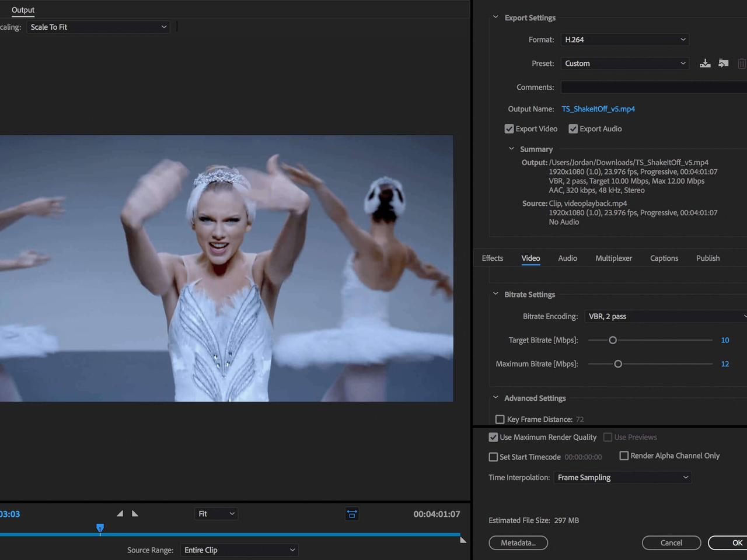Toggle the aspect ratio correction icon
Viewport: 747px width, 560px height.
click(x=352, y=514)
